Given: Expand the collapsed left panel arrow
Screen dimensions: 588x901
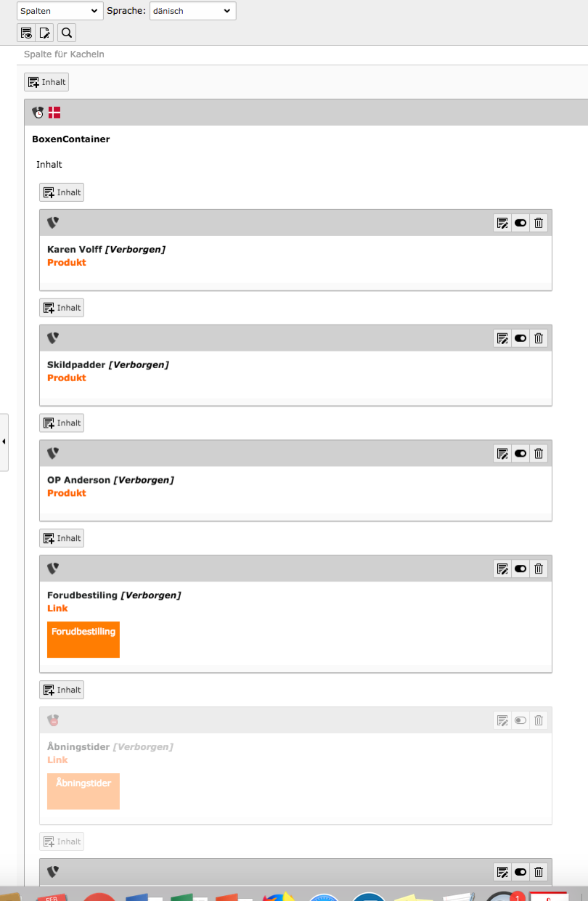Looking at the screenshot, I should point(4,442).
